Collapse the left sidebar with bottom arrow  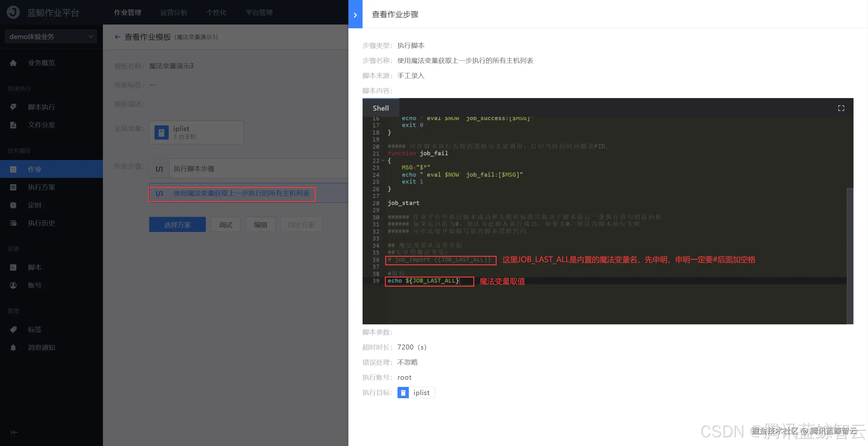pyautogui.click(x=14, y=432)
